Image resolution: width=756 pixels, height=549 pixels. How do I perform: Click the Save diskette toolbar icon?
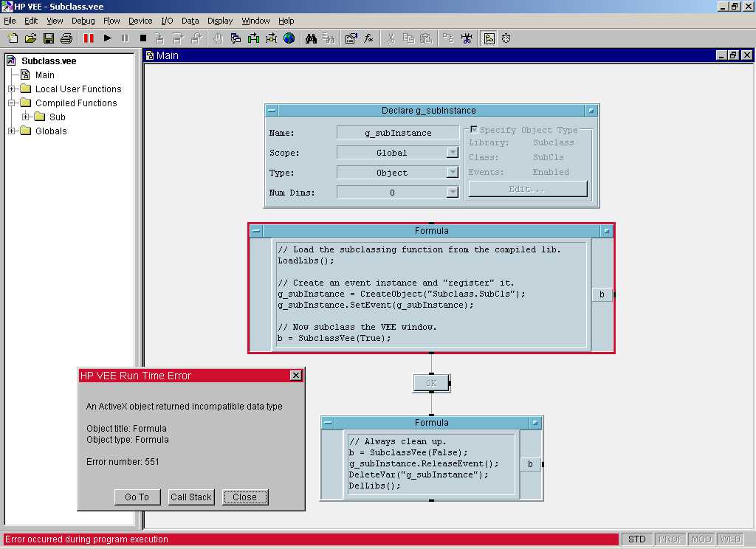pyautogui.click(x=49, y=38)
